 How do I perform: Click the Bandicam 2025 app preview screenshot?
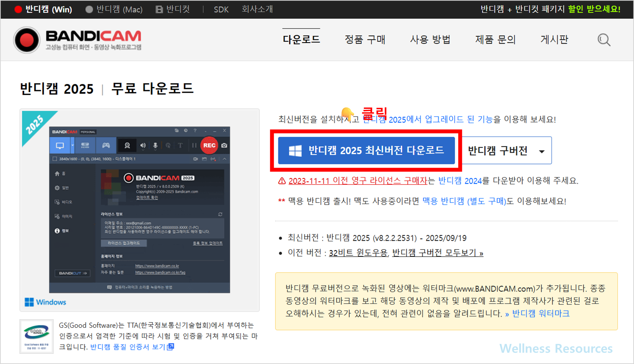[x=139, y=210]
